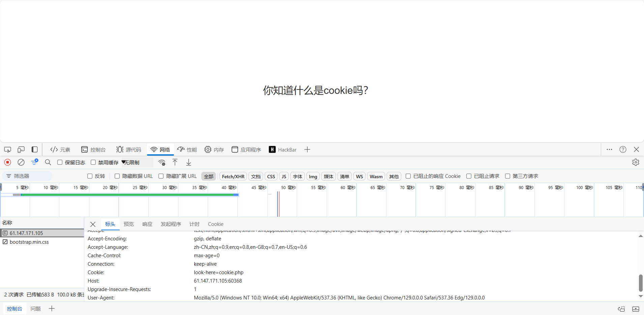Clear the network log

pyautogui.click(x=21, y=162)
